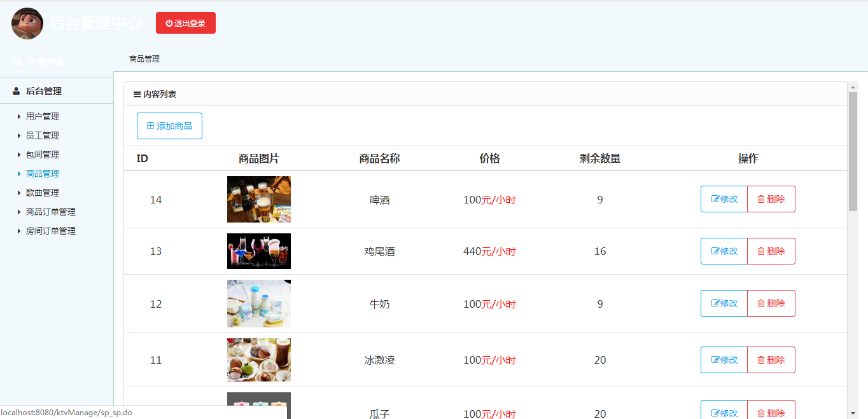This screenshot has width=868, height=419.
Task: Click the ID column header
Action: (x=143, y=158)
